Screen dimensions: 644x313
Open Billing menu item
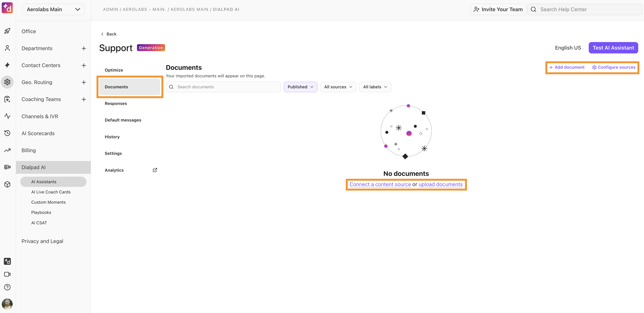click(29, 150)
